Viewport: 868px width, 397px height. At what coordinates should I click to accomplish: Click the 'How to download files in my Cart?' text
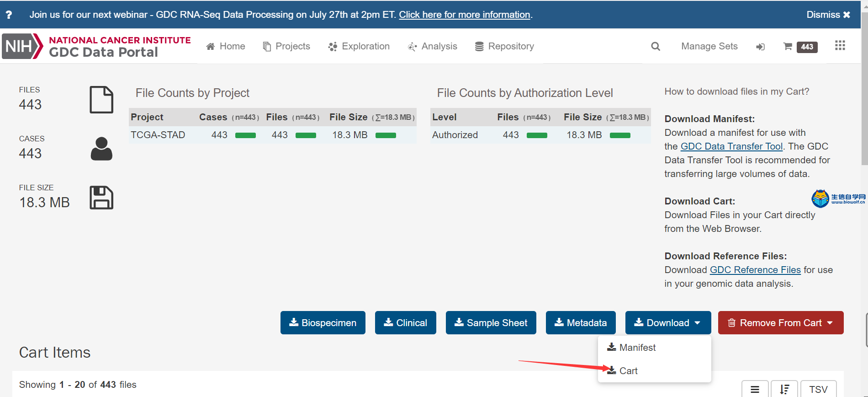tap(737, 91)
